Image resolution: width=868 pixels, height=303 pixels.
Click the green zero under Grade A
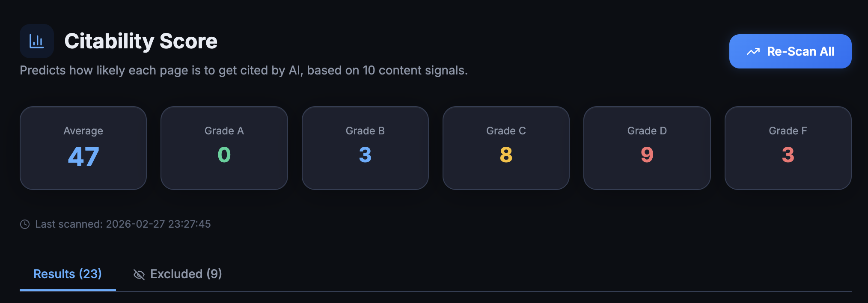224,155
